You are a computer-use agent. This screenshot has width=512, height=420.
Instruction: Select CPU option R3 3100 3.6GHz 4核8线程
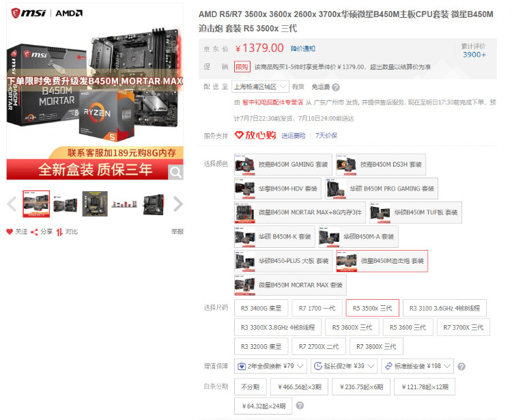[444, 308]
